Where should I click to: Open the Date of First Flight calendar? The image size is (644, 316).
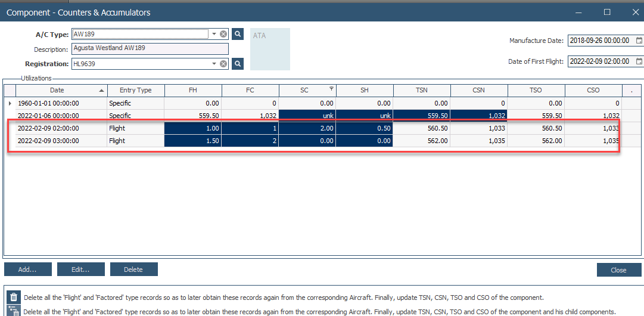(639, 61)
